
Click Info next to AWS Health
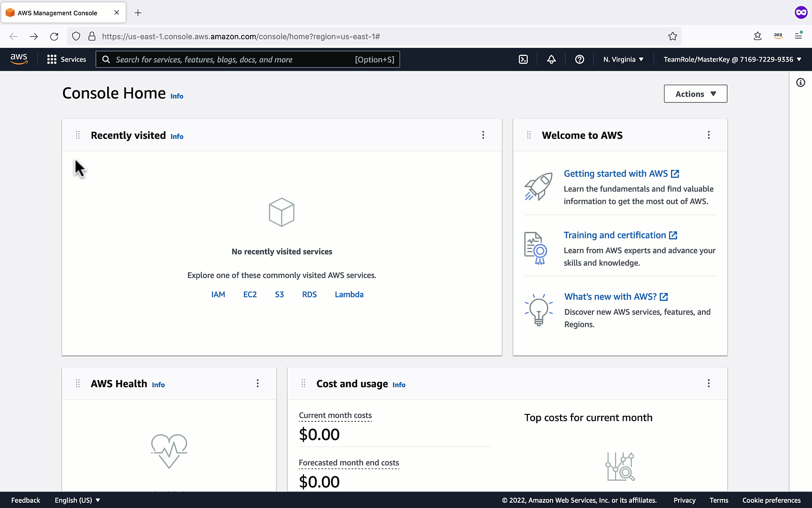(x=158, y=385)
